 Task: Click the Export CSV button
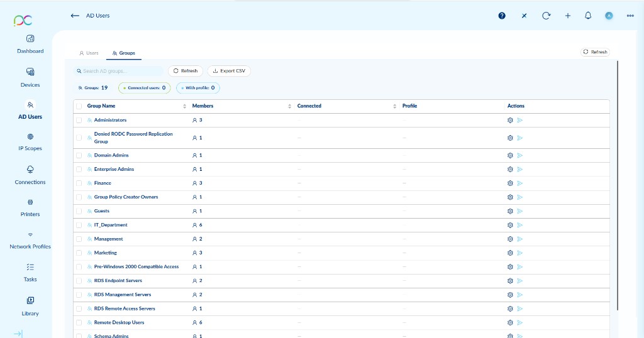pos(229,71)
